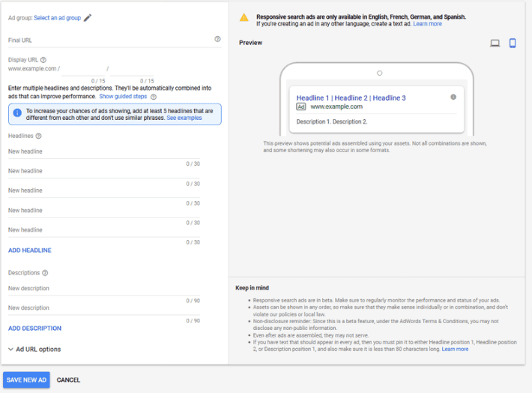This screenshot has width=532, height=393.
Task: Click SAVE NEW AD button
Action: (x=26, y=379)
